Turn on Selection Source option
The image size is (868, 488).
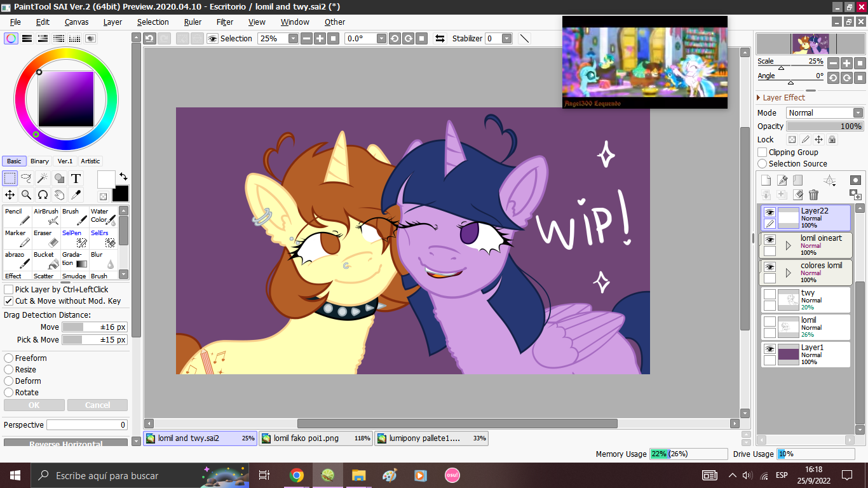click(x=763, y=164)
